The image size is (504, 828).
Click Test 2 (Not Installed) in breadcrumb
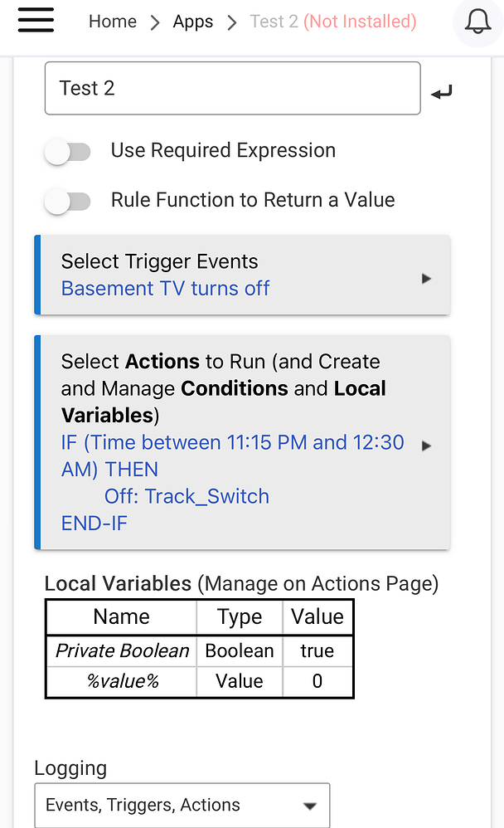click(x=332, y=22)
